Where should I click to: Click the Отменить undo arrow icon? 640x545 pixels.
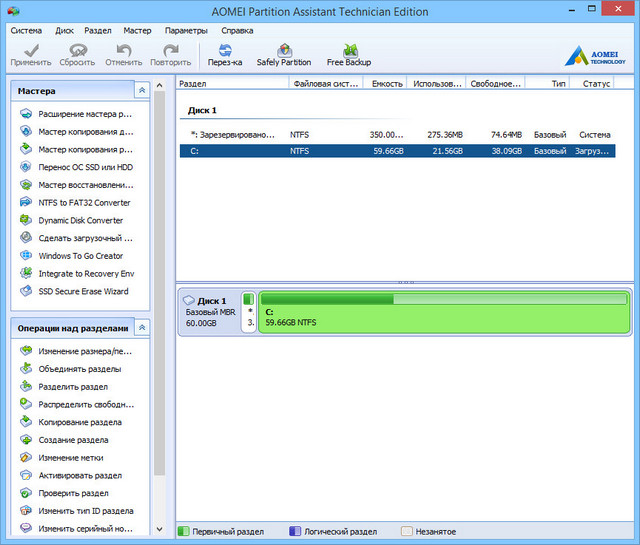(124, 55)
